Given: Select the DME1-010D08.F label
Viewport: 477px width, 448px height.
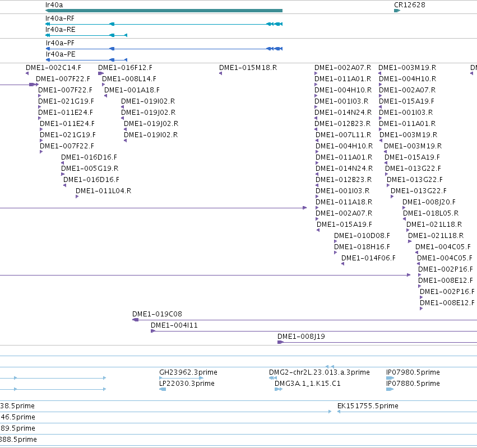Looking at the screenshot, I should pyautogui.click(x=362, y=236).
